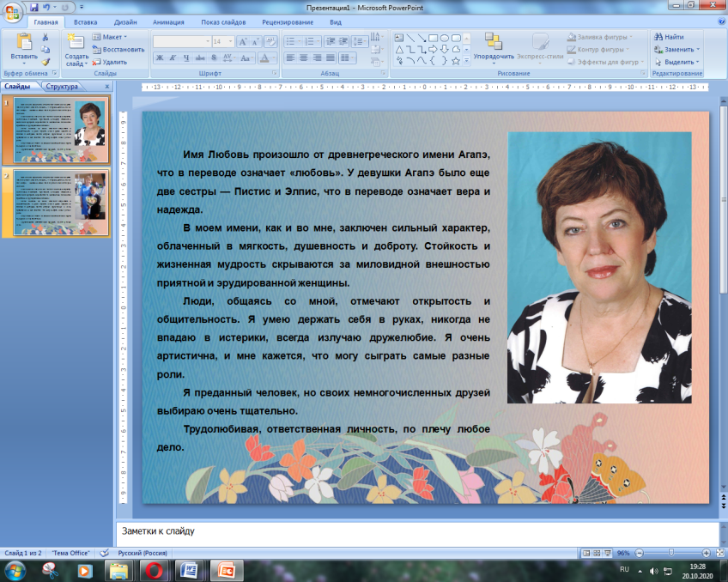728x582 pixels.
Task: Expand the Макет layout dropdown
Action: click(113, 37)
